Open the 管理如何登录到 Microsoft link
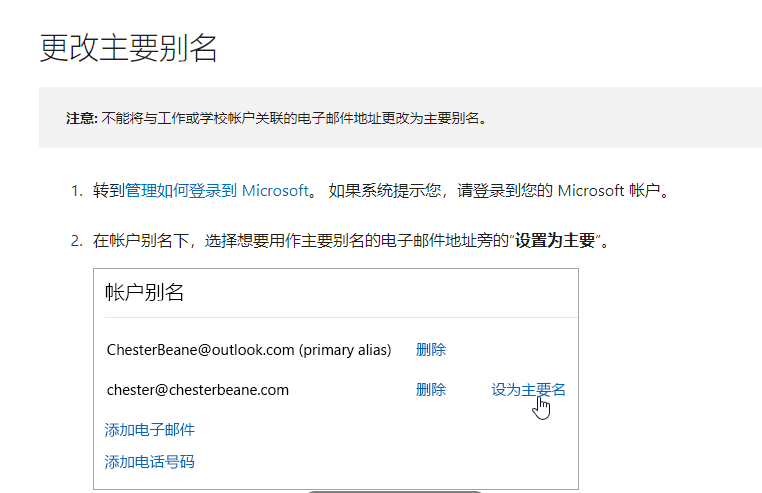 pyautogui.click(x=217, y=191)
